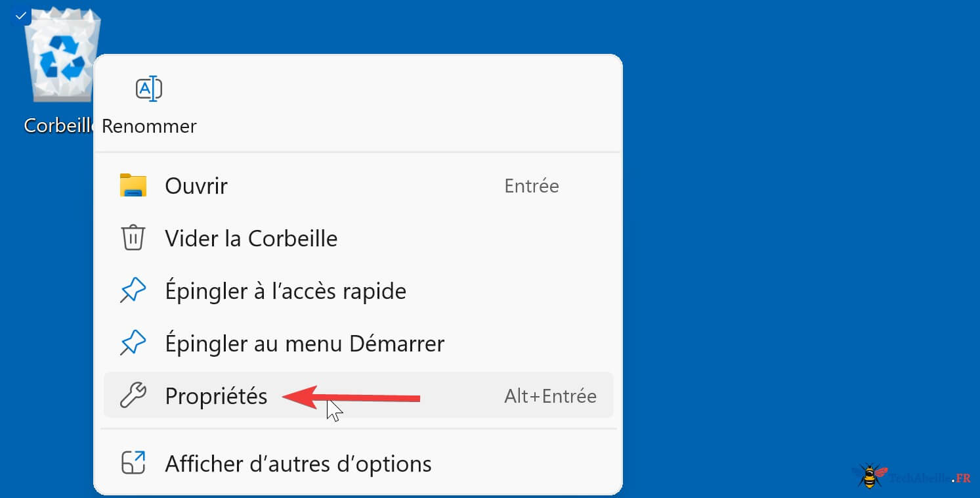The width and height of the screenshot is (980, 498).
Task: Select Épingler à l'accès rapide
Action: click(358, 290)
